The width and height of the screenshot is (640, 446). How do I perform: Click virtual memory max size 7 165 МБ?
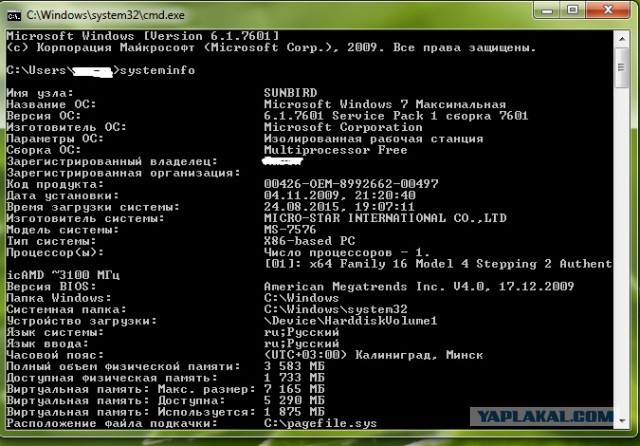[x=294, y=389]
